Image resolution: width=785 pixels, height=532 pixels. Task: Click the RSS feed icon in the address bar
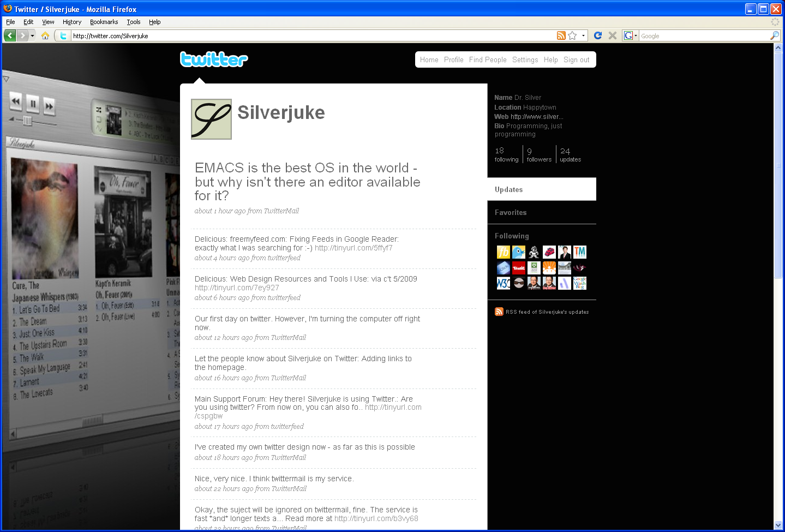[x=561, y=35]
